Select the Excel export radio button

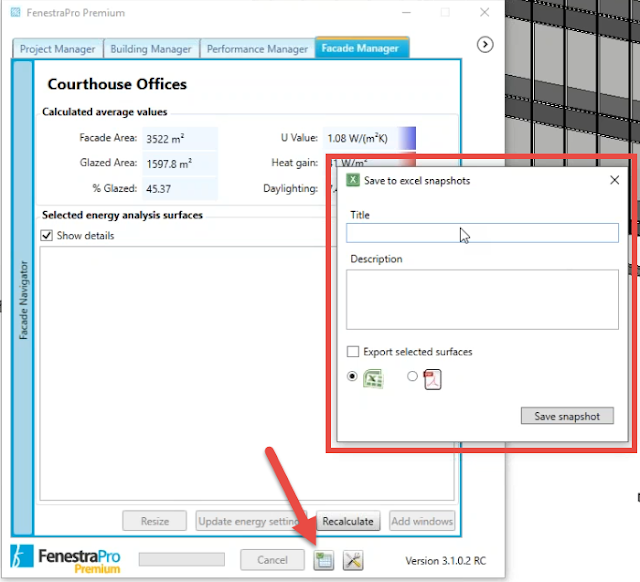[x=352, y=376]
